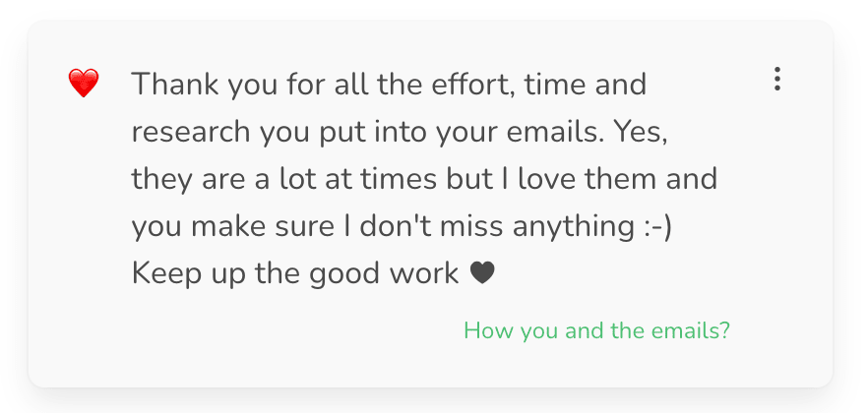This screenshot has width=868, height=413.
Task: Open the three-dot options menu
Action: click(777, 79)
